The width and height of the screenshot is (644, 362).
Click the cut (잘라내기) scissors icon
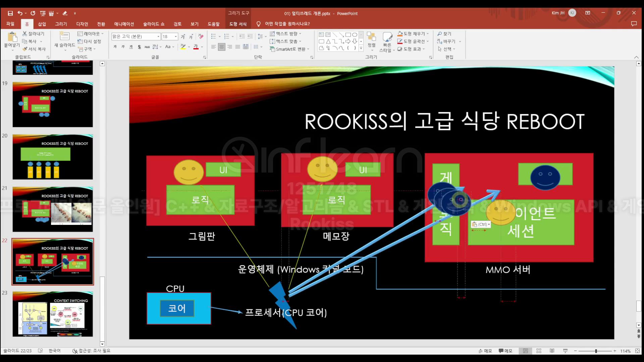coord(25,34)
